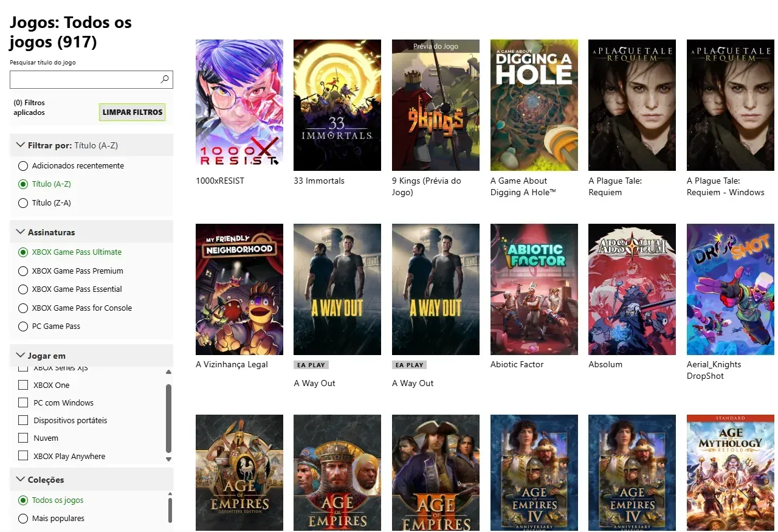The image size is (778, 532).
Task: Enable the Nuvem checkbox
Action: point(23,438)
